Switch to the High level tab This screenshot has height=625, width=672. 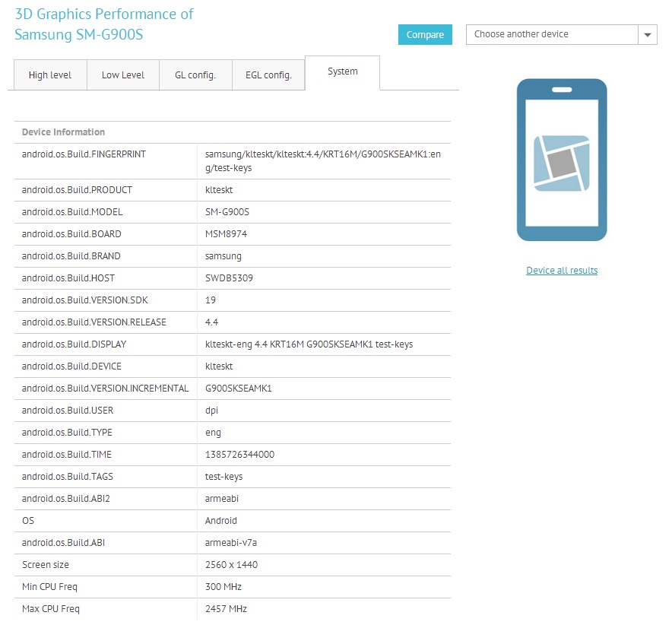point(50,75)
